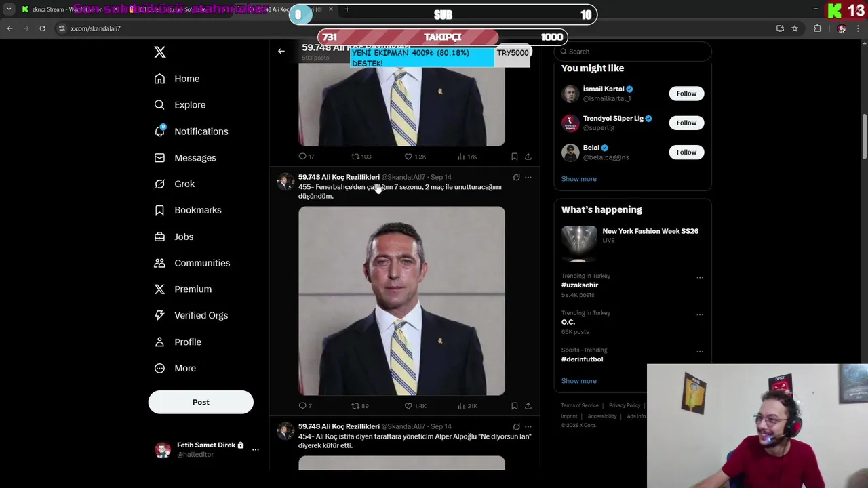Open Privacy Policy link
This screenshot has height=488, width=868.
625,405
